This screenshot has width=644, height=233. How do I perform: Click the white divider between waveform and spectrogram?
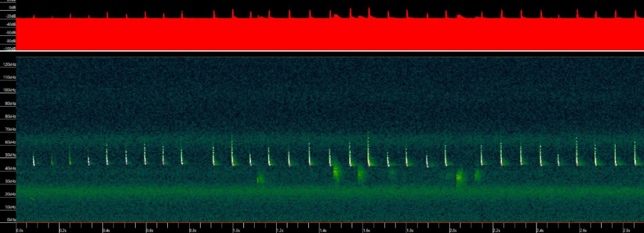point(322,51)
